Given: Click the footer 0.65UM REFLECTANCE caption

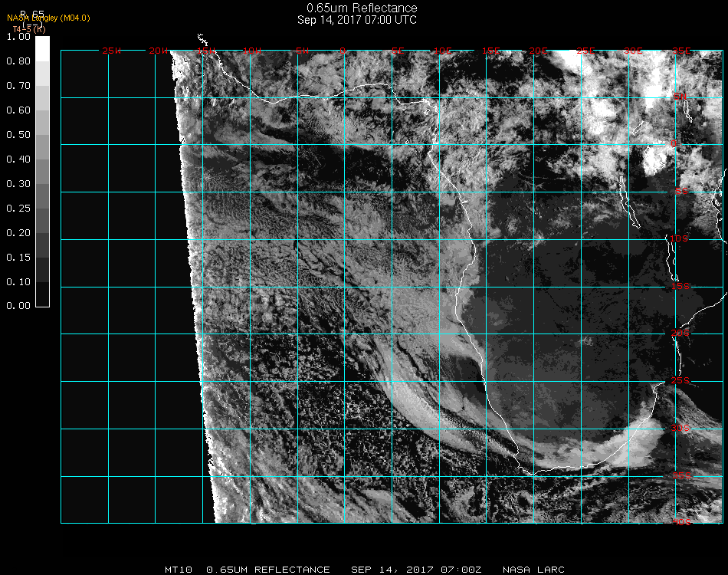Looking at the screenshot, I should (x=268, y=570).
